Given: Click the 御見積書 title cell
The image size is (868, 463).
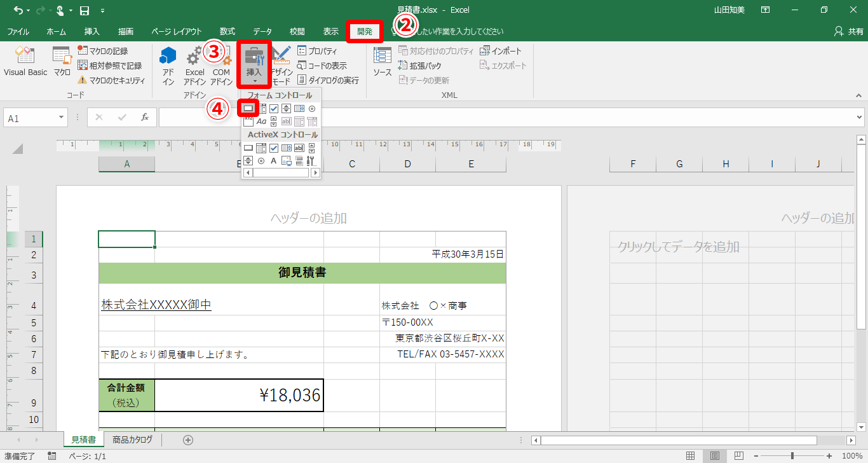Looking at the screenshot, I should (302, 273).
